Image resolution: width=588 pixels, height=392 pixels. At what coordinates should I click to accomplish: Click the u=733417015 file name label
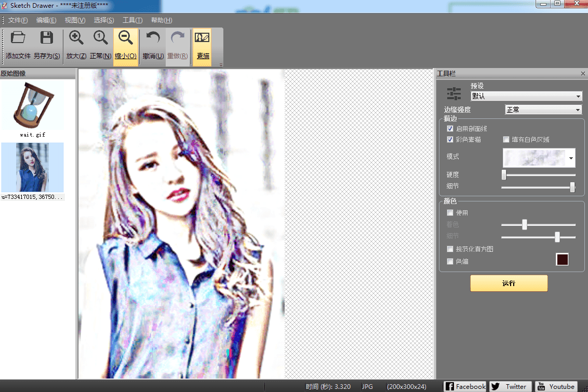coord(32,197)
